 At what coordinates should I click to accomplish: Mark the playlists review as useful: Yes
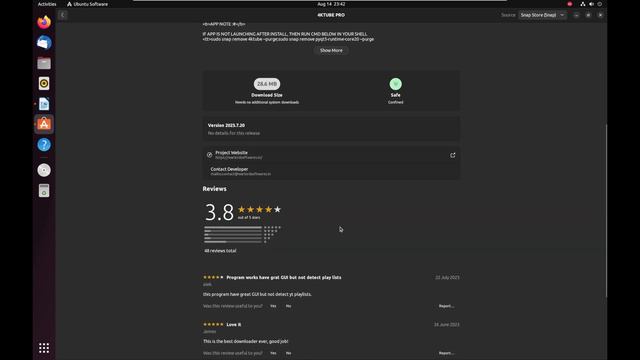point(273,306)
